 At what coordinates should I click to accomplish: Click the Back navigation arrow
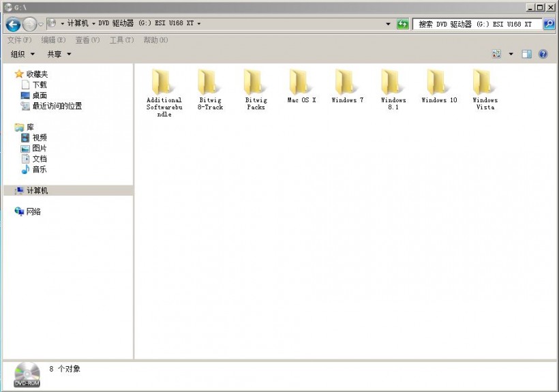point(12,25)
